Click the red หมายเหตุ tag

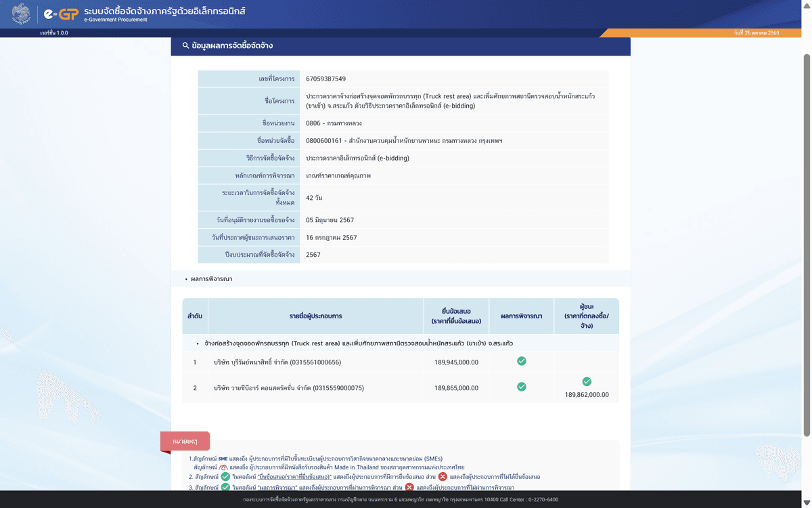tap(185, 441)
